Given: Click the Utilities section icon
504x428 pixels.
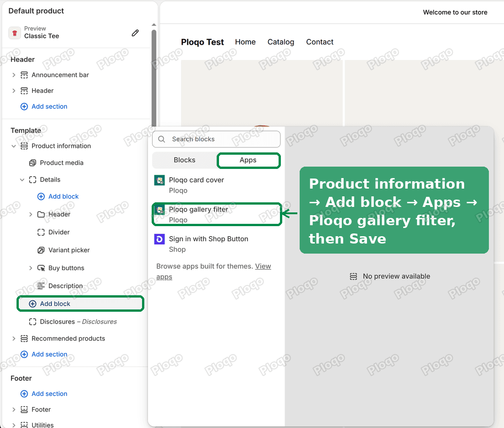Looking at the screenshot, I should (x=24, y=425).
